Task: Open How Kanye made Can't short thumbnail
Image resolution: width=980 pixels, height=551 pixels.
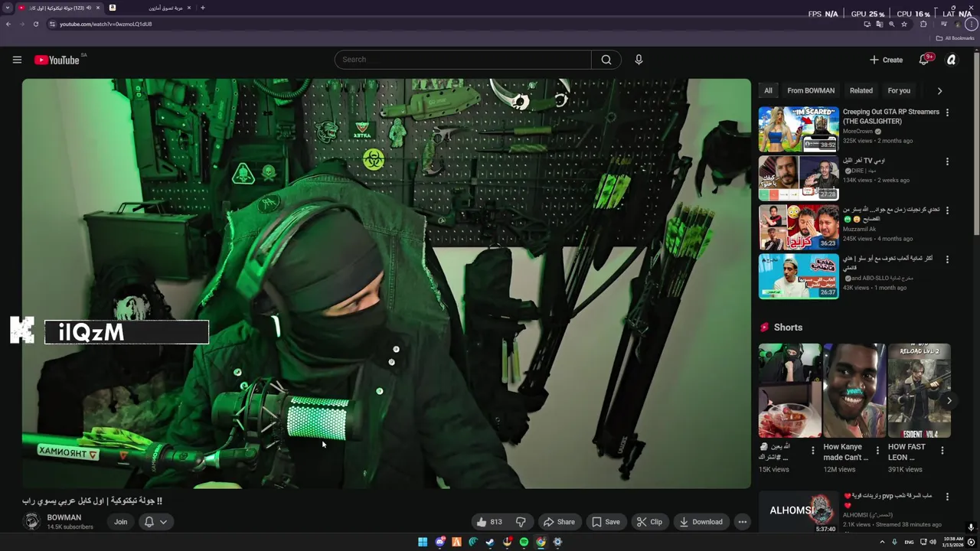Action: coord(854,391)
